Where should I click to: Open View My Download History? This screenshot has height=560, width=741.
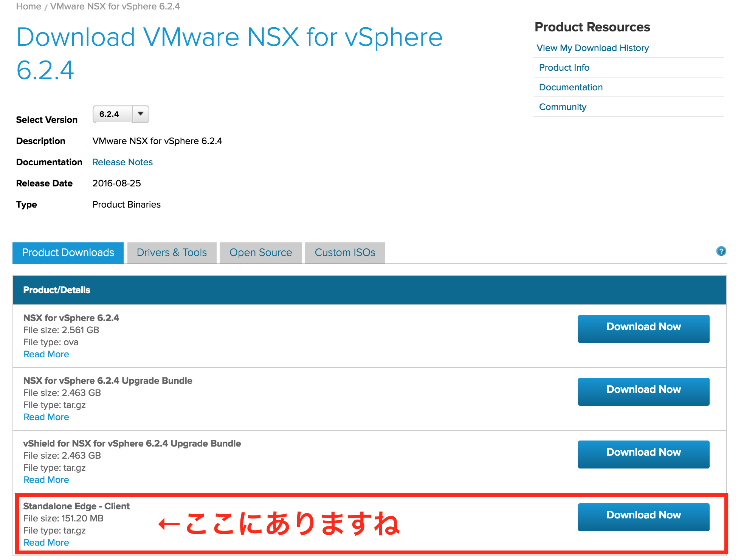(592, 48)
